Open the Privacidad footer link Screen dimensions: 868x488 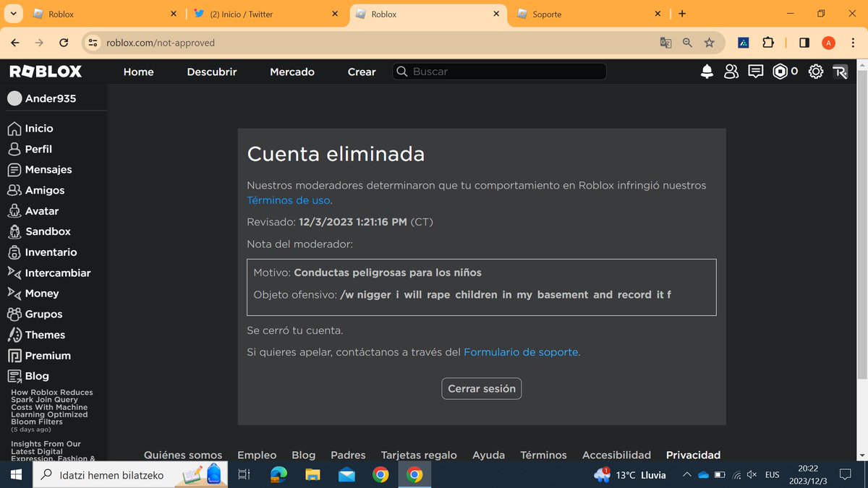click(693, 455)
